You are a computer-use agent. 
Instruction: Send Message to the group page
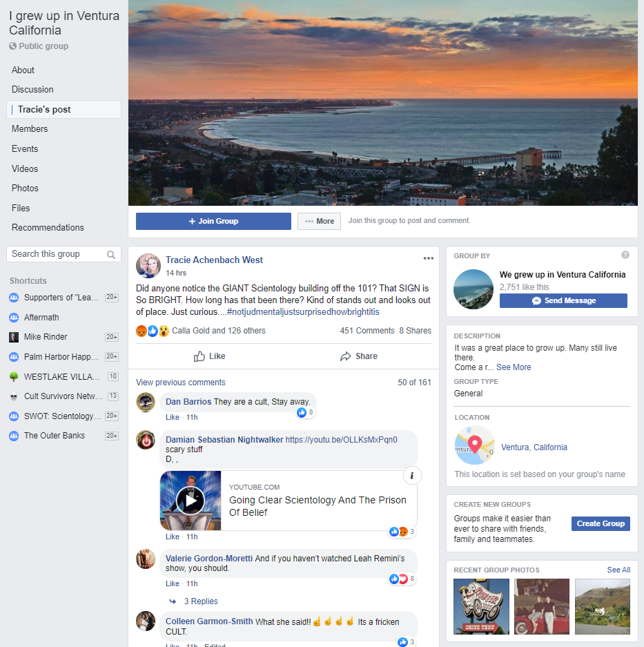(x=563, y=301)
